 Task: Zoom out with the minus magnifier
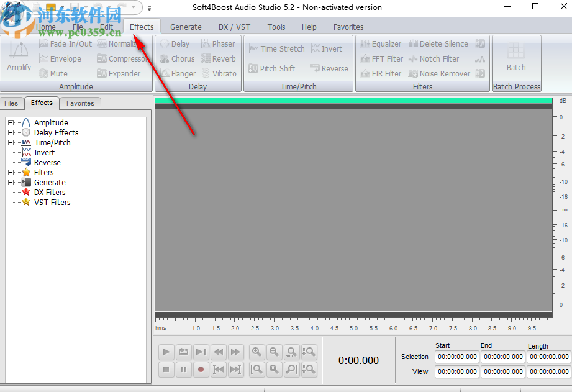tap(274, 352)
